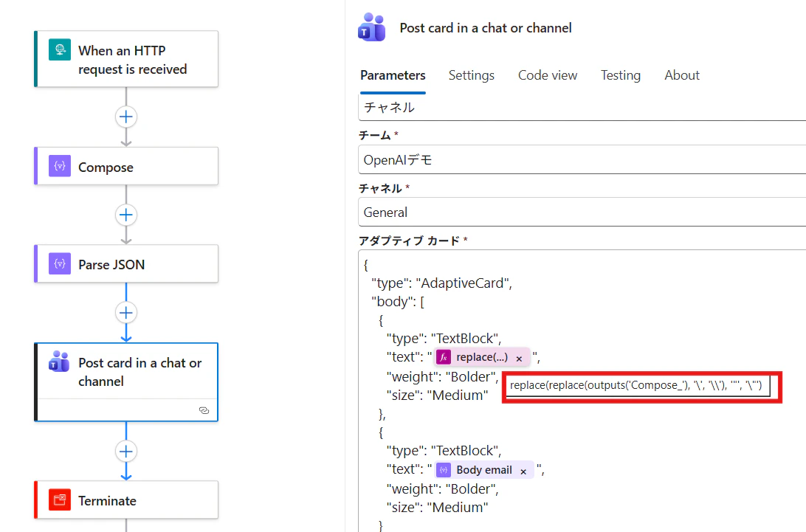The height and width of the screenshot is (532, 806).
Task: Click the panel title Post card in a chat or channel
Action: point(486,28)
